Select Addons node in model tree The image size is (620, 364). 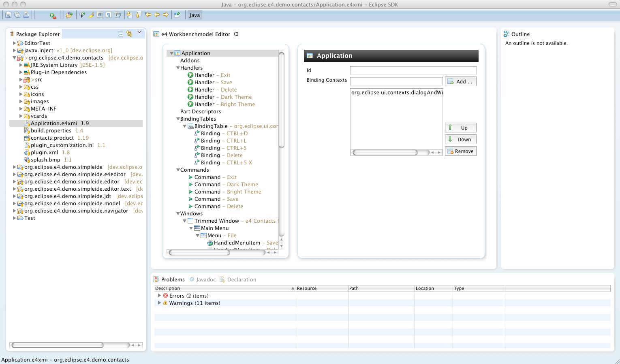[x=190, y=60]
